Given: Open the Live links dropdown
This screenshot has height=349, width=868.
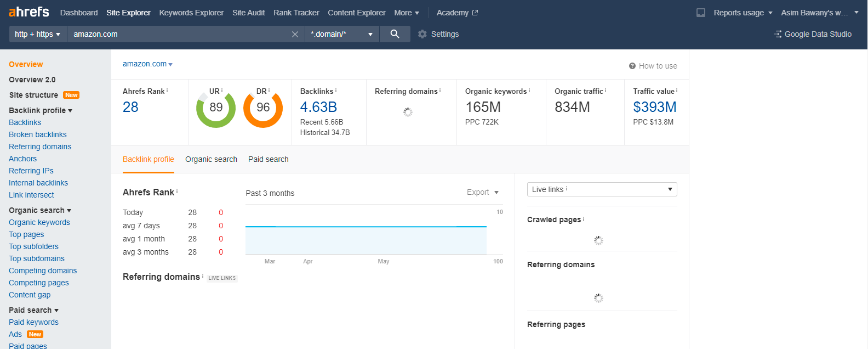Looking at the screenshot, I should [x=602, y=189].
